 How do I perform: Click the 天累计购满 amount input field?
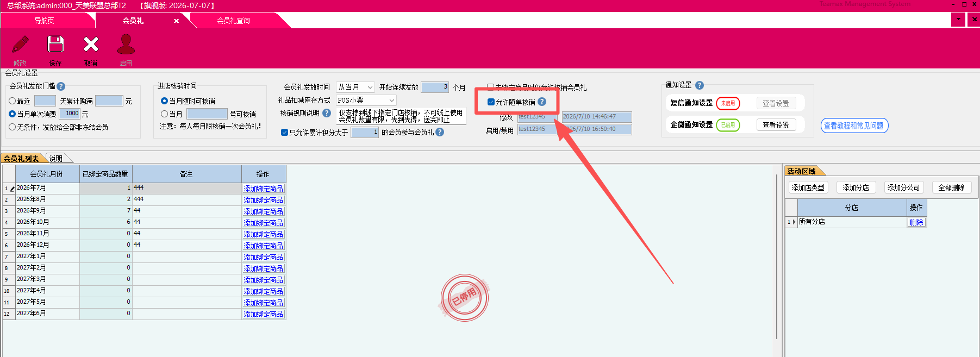[109, 101]
